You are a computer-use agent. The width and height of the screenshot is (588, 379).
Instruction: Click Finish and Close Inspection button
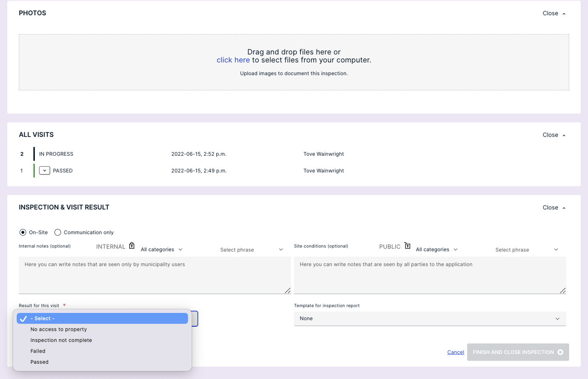(517, 352)
